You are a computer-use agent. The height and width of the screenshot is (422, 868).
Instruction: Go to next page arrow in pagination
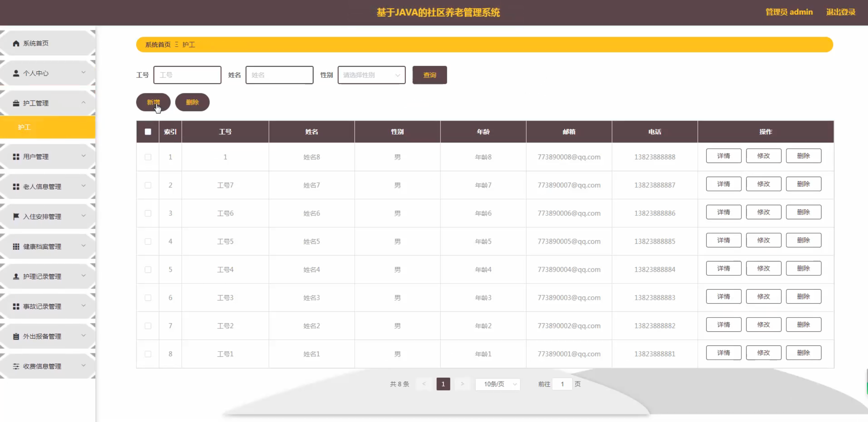462,384
